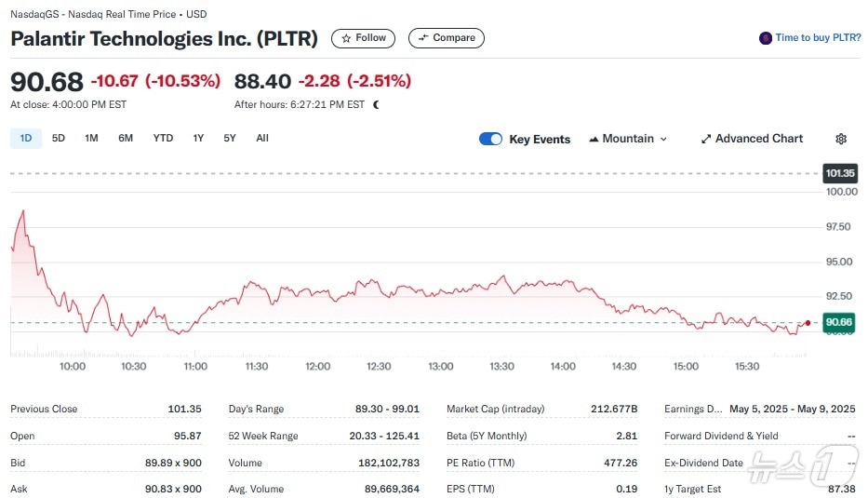Select the All time range

[x=262, y=139]
